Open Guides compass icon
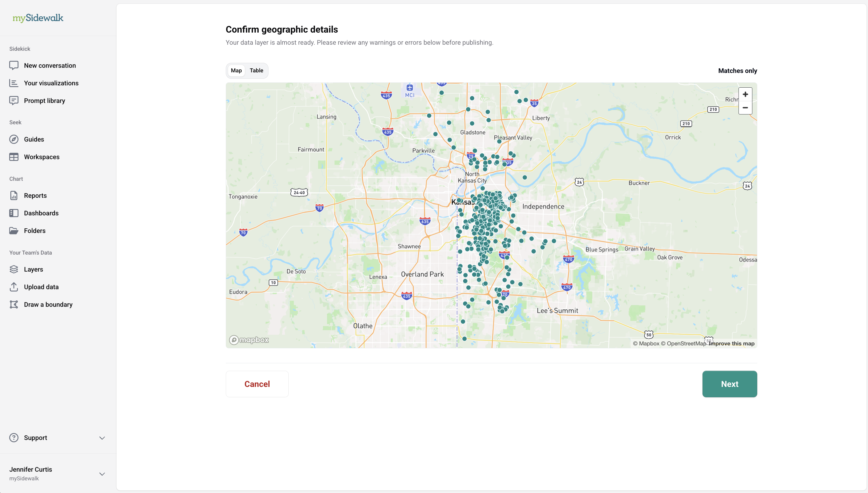This screenshot has width=868, height=493. [14, 139]
